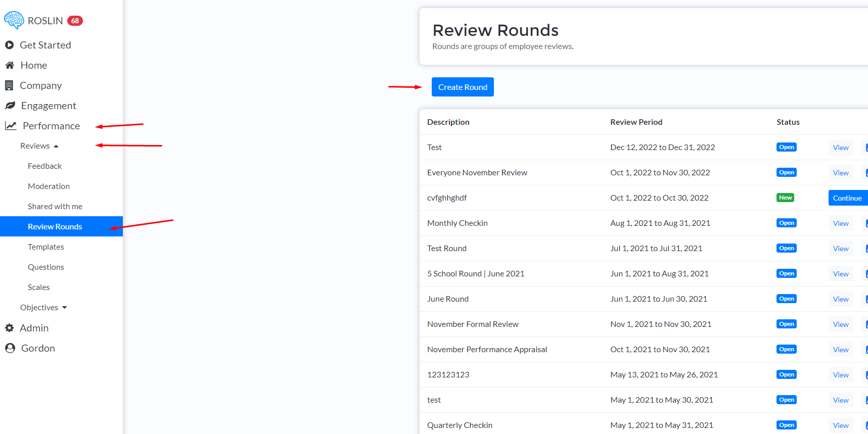This screenshot has height=434, width=868.
Task: Click the Roslin brain logo icon
Action: tap(14, 20)
